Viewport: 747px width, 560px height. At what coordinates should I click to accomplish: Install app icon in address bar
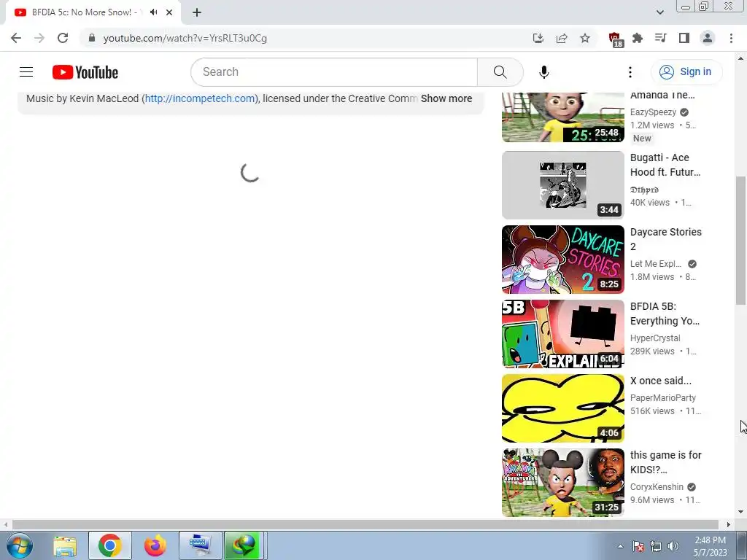pos(538,38)
